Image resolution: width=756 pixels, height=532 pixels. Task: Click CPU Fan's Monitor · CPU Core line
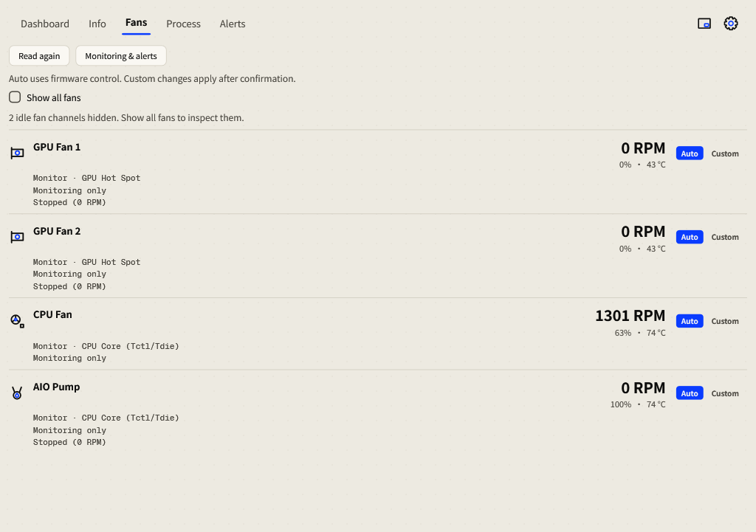[x=106, y=346]
